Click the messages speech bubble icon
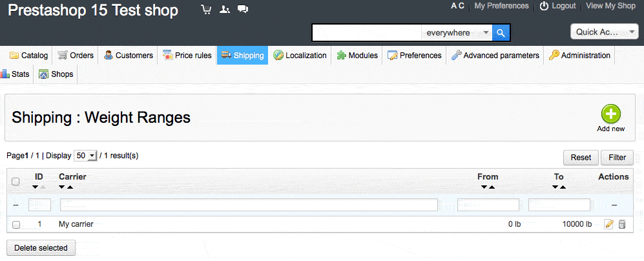Screen dimensions: 644x261 (x=242, y=10)
